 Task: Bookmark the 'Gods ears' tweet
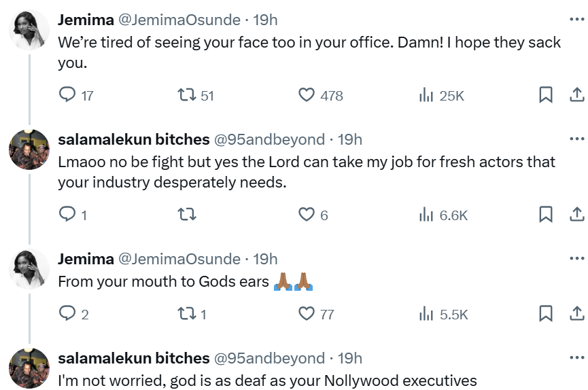[x=545, y=313]
